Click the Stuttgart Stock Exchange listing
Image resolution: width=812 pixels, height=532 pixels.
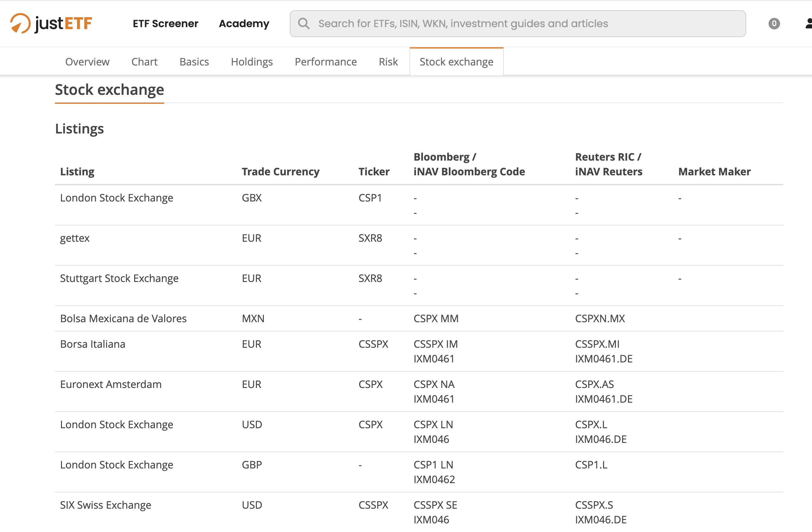pos(119,278)
